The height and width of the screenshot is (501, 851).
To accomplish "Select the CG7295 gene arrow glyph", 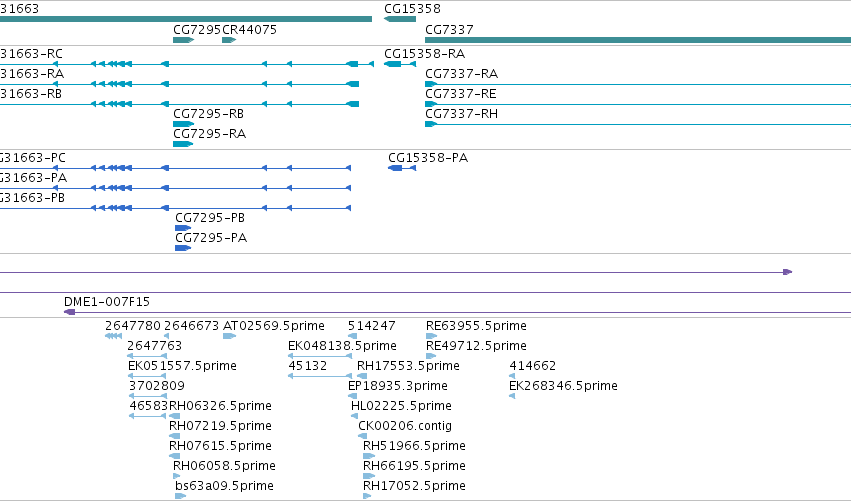I will 183,40.
